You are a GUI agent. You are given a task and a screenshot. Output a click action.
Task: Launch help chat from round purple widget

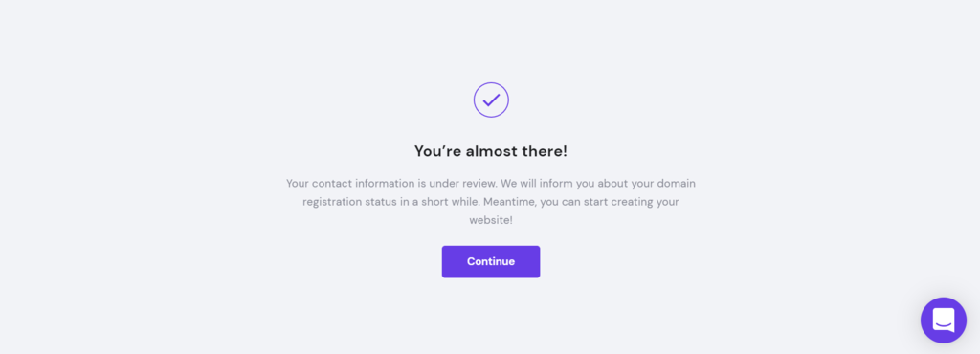(x=943, y=320)
